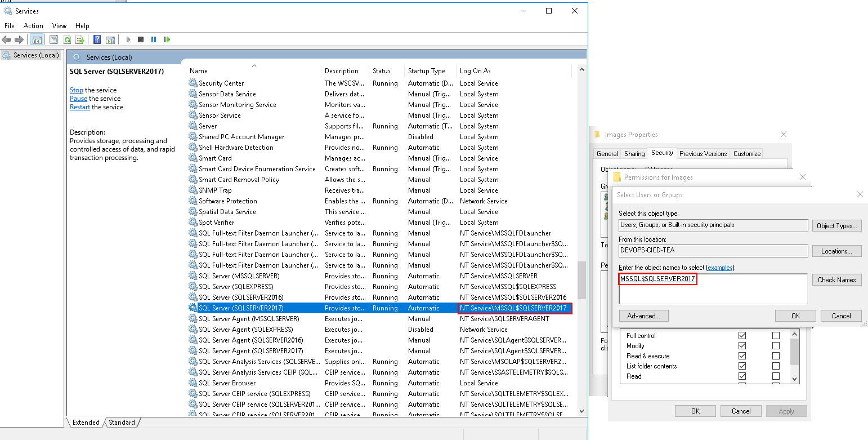Open the Help question mark icon

tap(97, 39)
